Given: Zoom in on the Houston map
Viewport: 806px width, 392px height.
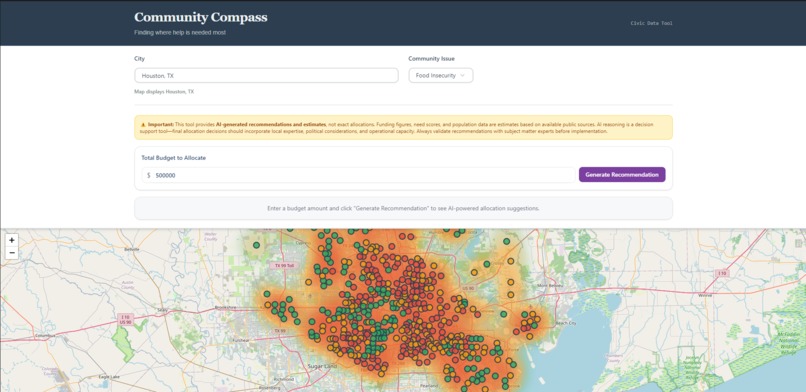Looking at the screenshot, I should click(x=12, y=240).
